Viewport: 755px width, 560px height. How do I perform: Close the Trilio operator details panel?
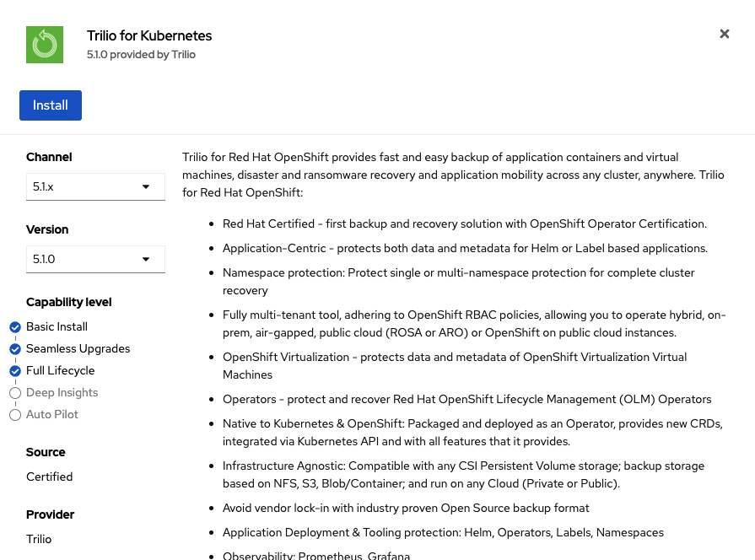point(724,34)
